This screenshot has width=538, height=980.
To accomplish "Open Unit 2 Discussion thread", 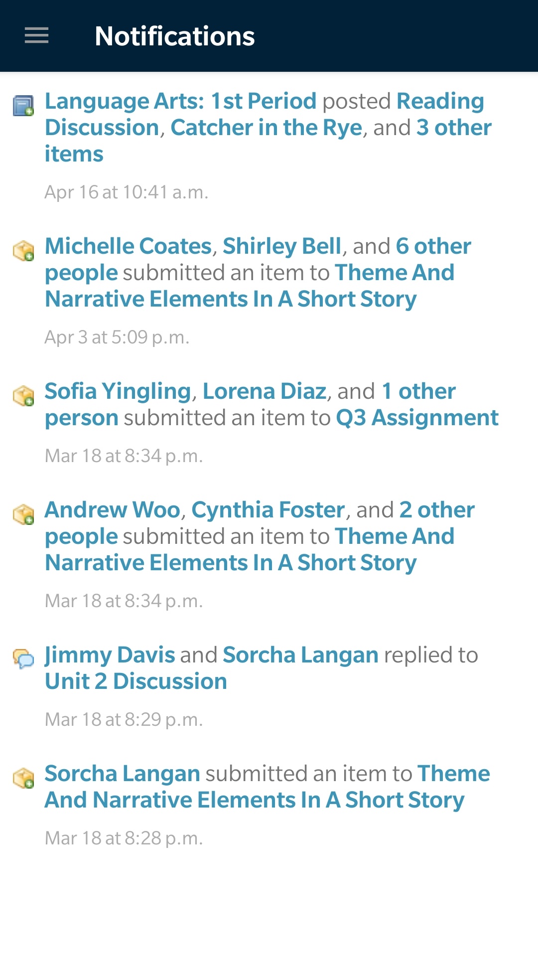I will point(136,681).
